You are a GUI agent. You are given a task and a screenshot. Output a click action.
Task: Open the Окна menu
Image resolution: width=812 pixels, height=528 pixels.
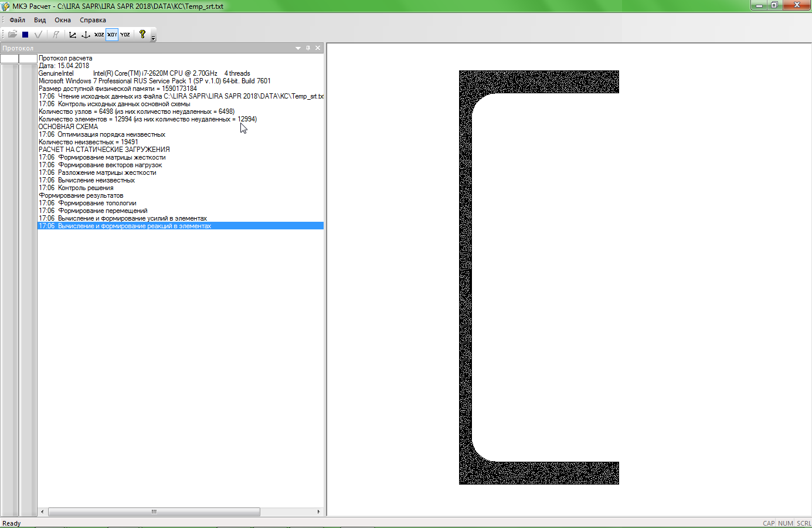tap(63, 20)
